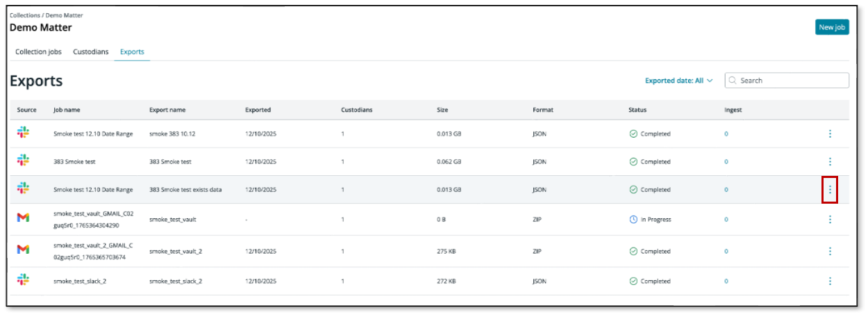Click the New job button
Screen dimensions: 868x317
coord(831,27)
